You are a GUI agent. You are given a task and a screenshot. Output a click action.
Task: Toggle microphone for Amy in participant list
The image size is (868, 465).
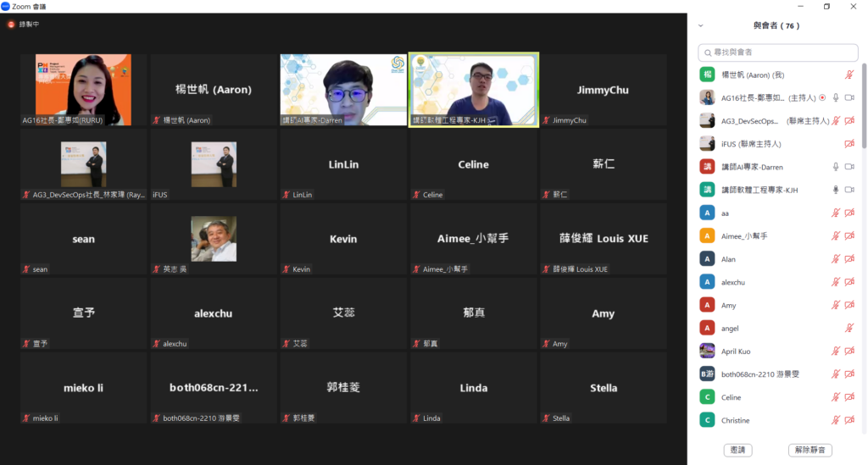[836, 305]
